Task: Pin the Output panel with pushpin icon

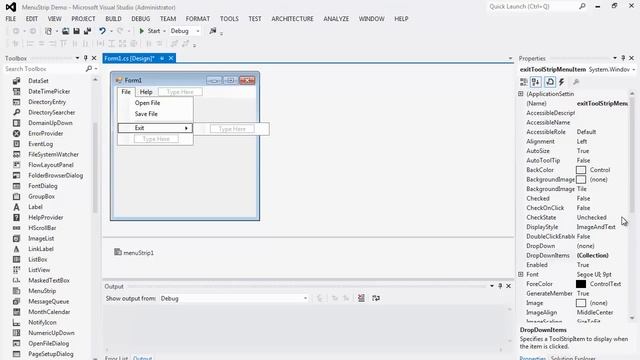Action: pyautogui.click(x=500, y=286)
